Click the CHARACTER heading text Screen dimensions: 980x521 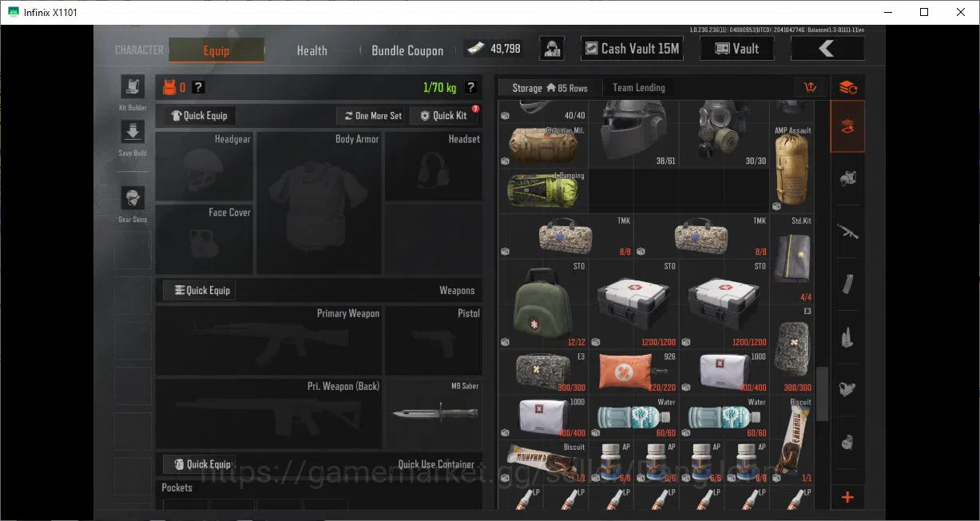(x=139, y=50)
